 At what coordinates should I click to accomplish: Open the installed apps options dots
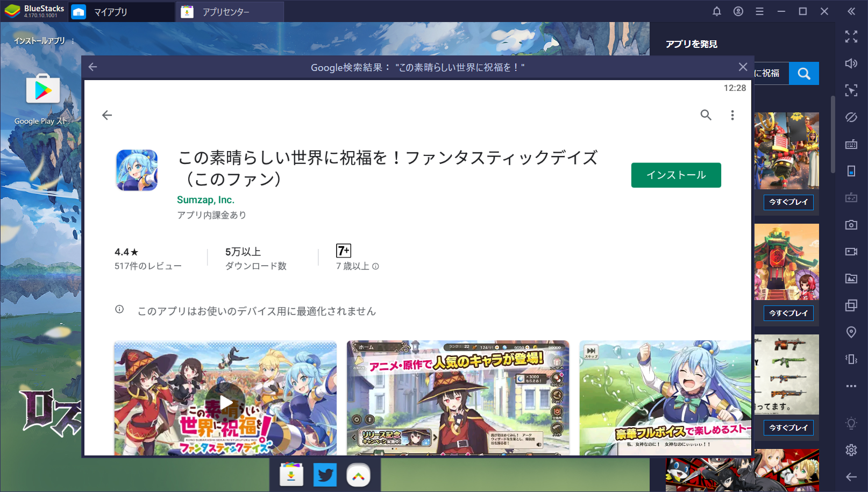73,41
